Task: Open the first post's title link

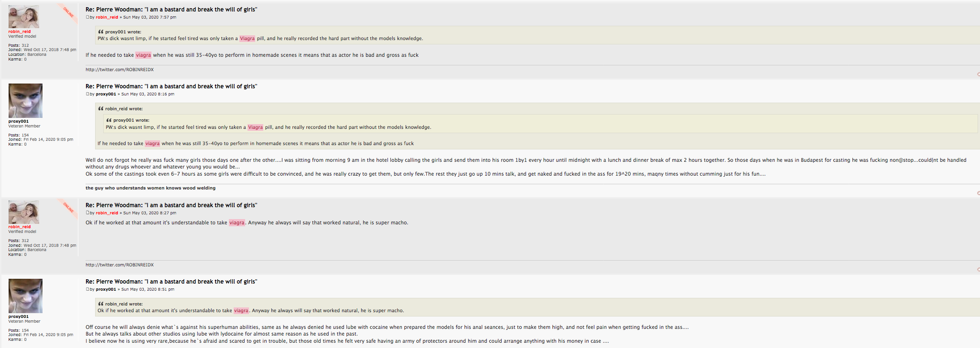Action: point(171,10)
